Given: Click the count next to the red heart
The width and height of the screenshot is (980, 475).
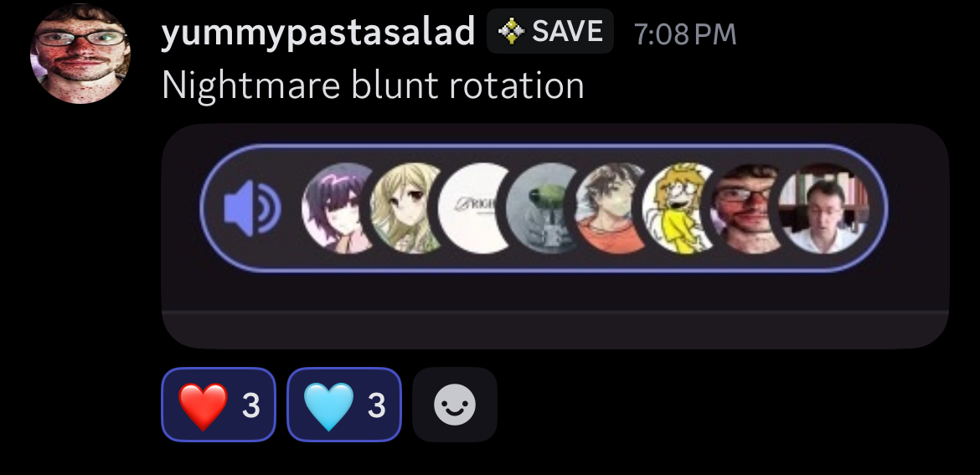Looking at the screenshot, I should tap(250, 405).
